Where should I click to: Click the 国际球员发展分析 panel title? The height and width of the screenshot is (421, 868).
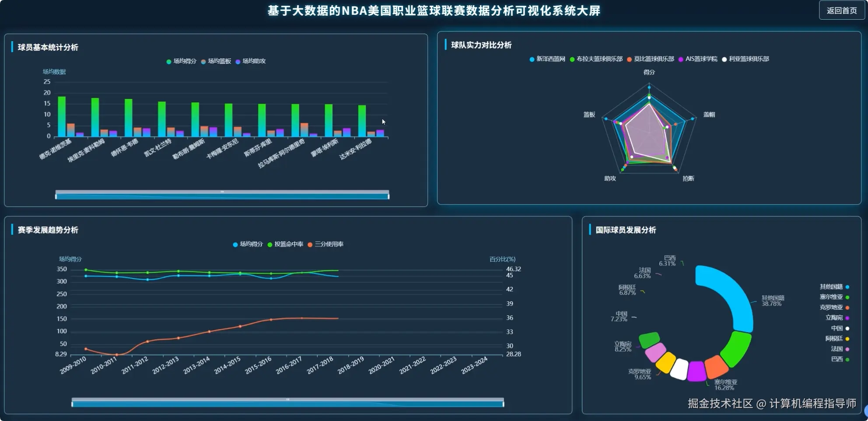pos(625,230)
